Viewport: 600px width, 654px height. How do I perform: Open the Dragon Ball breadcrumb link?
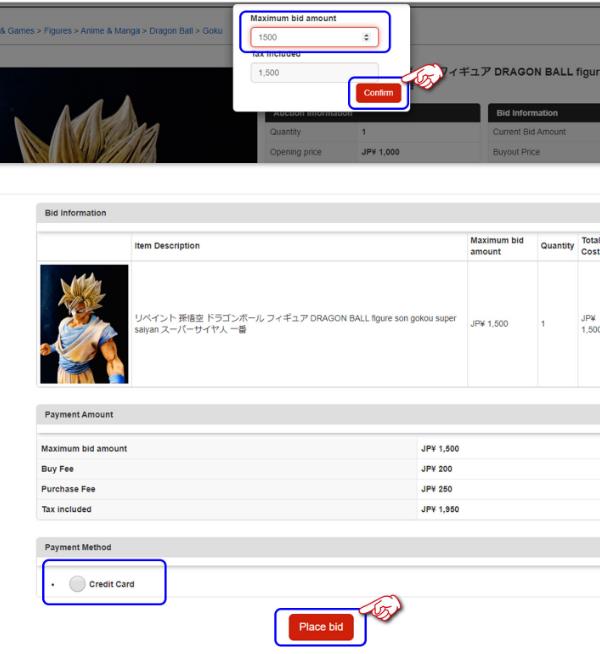(x=171, y=31)
